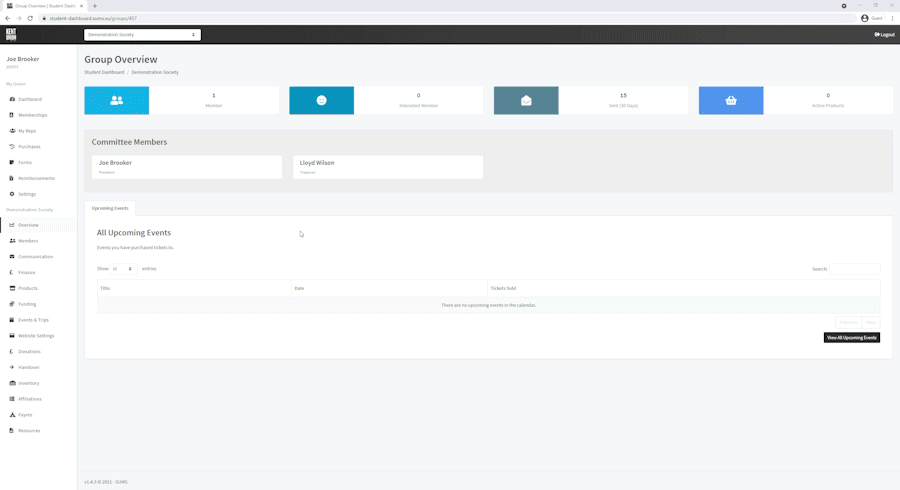Click the View All Upcoming Events button
The height and width of the screenshot is (490, 900).
[851, 338]
